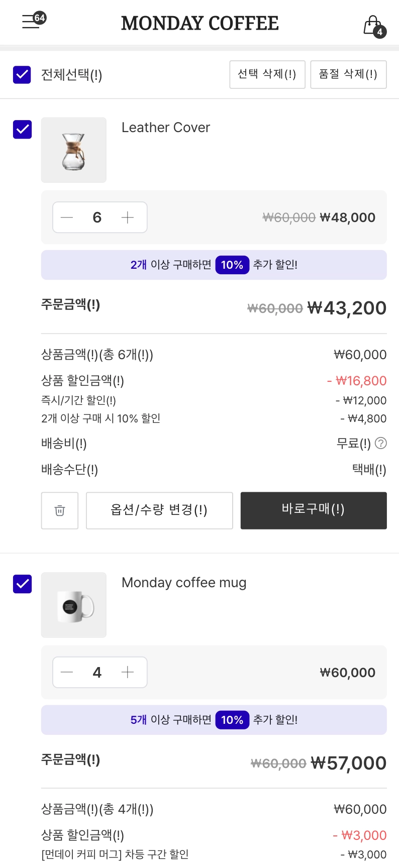Image resolution: width=399 pixels, height=868 pixels.
Task: Click the free shipping help question icon
Action: click(381, 443)
